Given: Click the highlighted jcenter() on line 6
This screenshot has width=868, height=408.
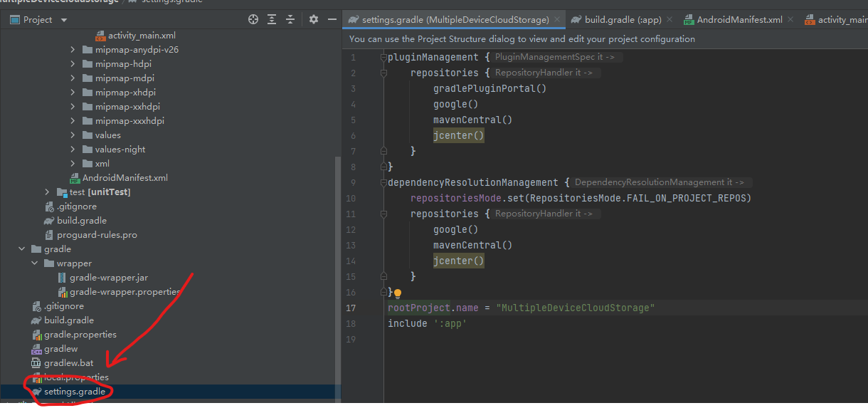Looking at the screenshot, I should point(458,135).
